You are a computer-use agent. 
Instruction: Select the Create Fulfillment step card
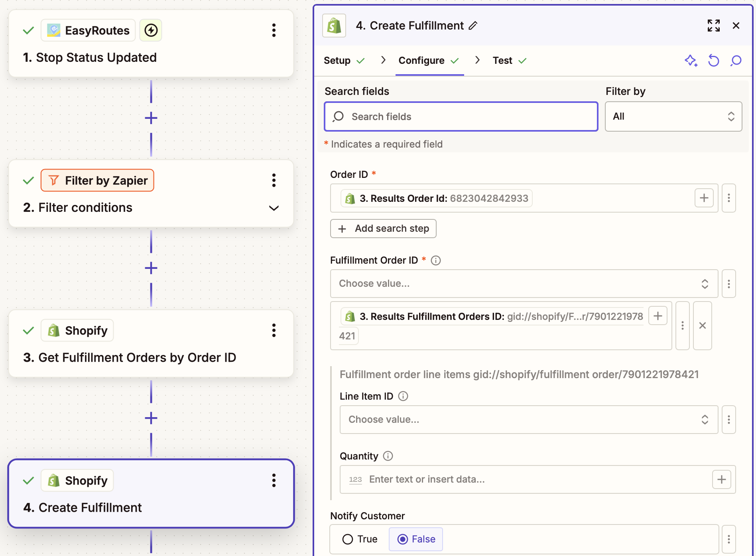[x=151, y=494]
